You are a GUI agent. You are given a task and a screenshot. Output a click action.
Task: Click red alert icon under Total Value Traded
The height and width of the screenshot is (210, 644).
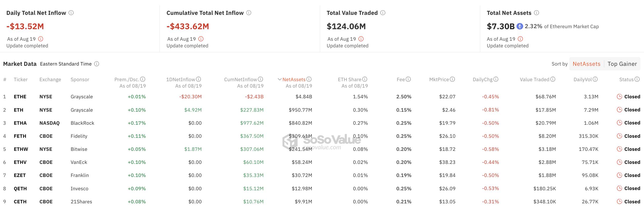pyautogui.click(x=361, y=39)
